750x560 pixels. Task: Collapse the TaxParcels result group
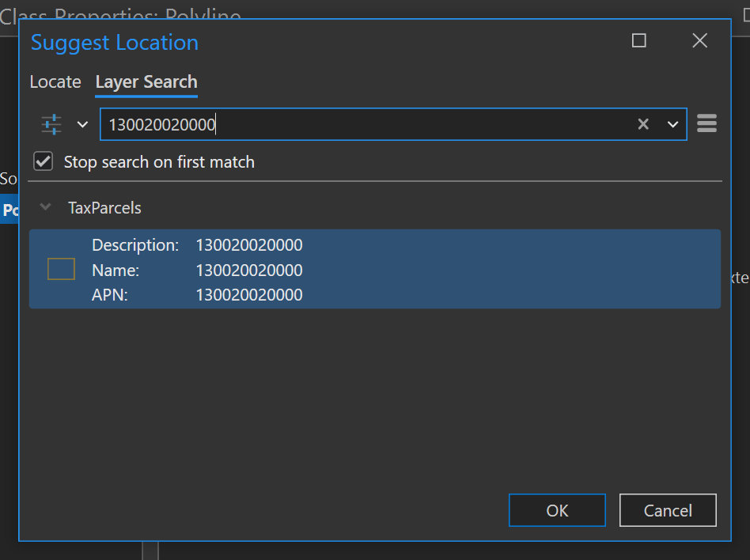pos(45,207)
